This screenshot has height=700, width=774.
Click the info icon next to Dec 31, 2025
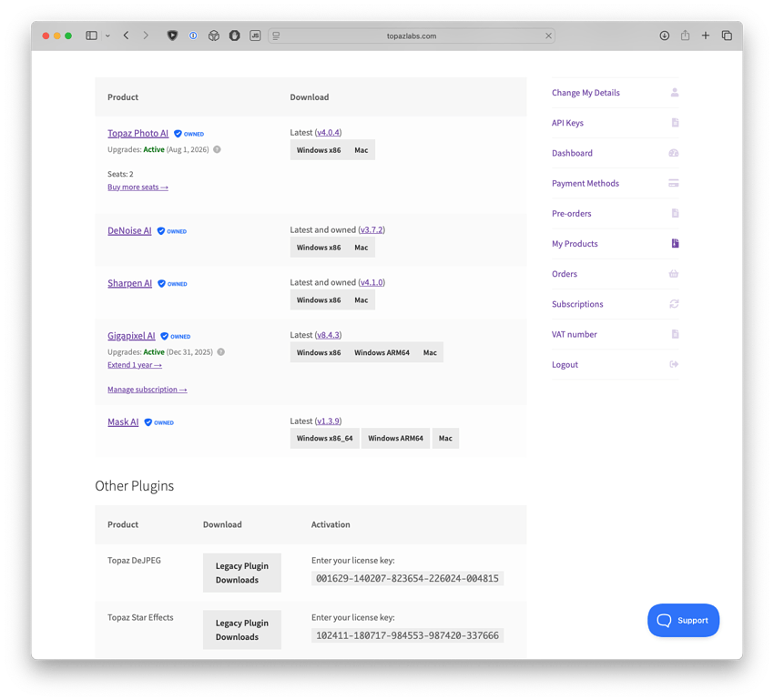coord(221,351)
